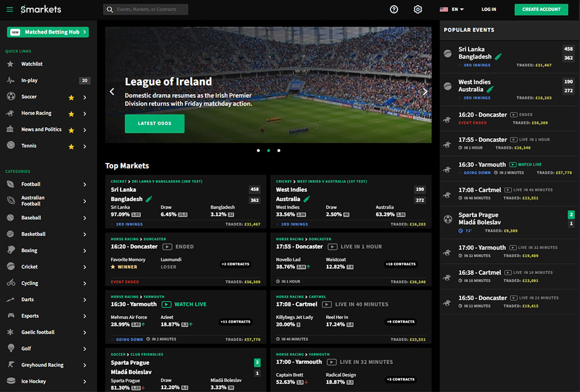
Task: Open settings gear icon
Action: [x=418, y=9]
